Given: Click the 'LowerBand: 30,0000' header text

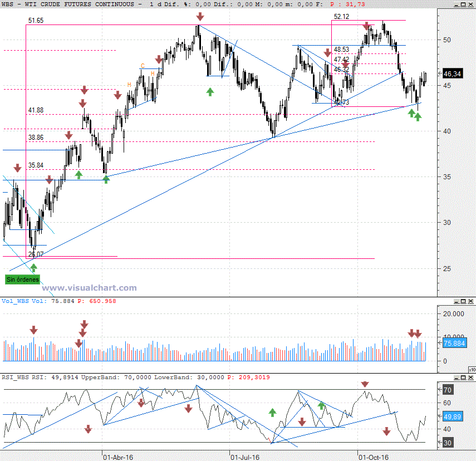Looking at the screenshot, I should pos(189,377).
